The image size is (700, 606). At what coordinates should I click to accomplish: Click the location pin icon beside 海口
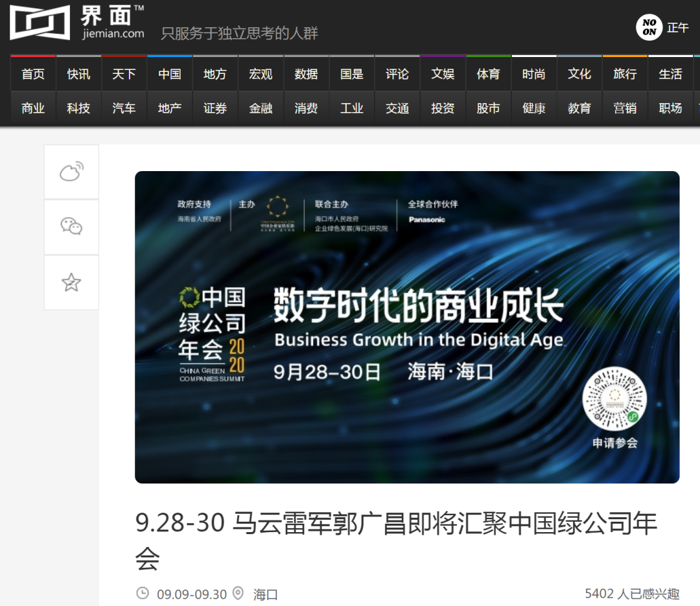pyautogui.click(x=239, y=593)
